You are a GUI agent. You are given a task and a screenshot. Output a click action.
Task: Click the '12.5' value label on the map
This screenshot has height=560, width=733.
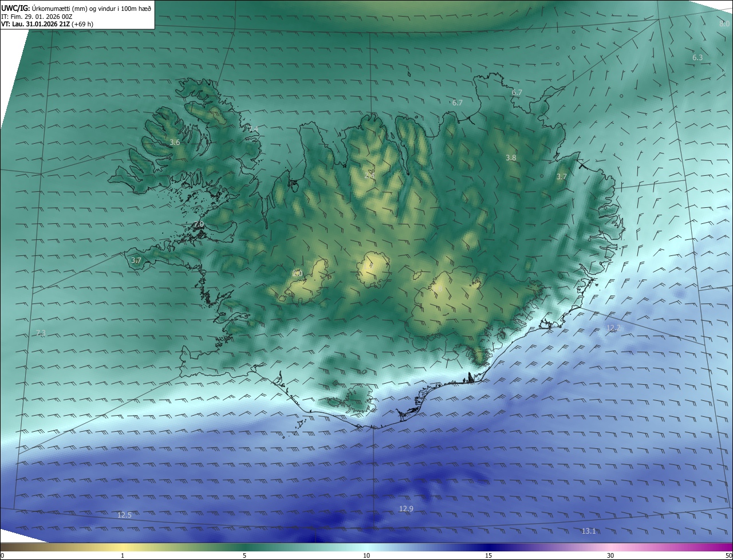tap(124, 515)
